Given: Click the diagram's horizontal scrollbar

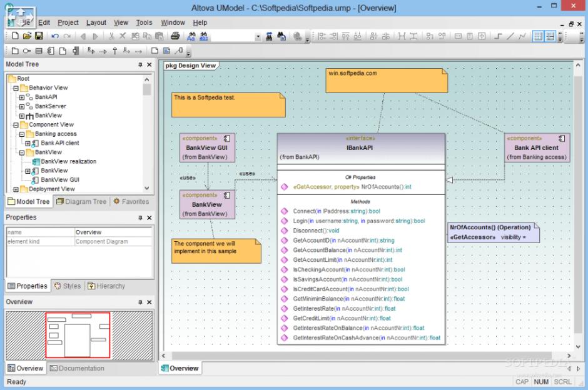Looking at the screenshot, I should click(363, 356).
